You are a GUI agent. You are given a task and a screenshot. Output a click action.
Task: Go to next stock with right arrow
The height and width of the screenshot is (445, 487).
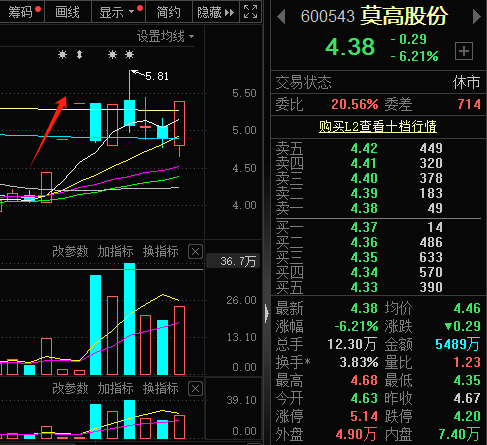477,17
